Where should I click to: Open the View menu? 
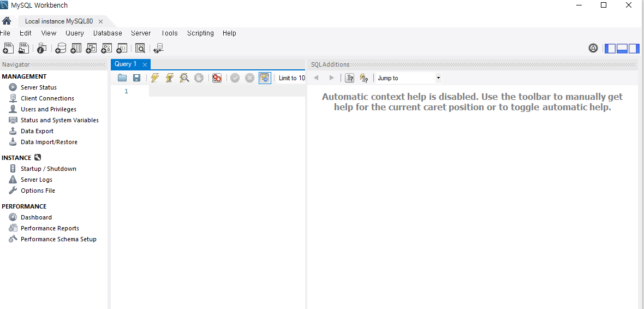(49, 33)
